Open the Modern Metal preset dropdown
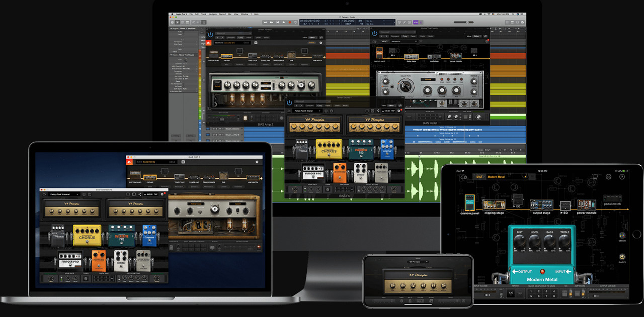Viewport: 644px width, 317px height. click(x=526, y=177)
